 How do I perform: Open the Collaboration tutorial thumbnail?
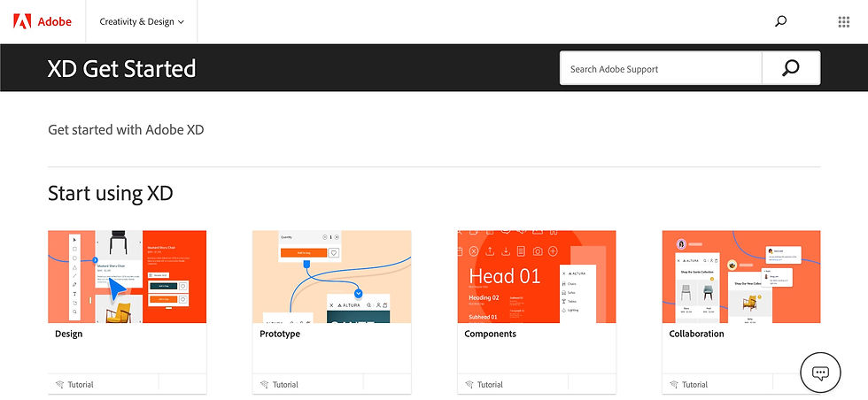(741, 277)
